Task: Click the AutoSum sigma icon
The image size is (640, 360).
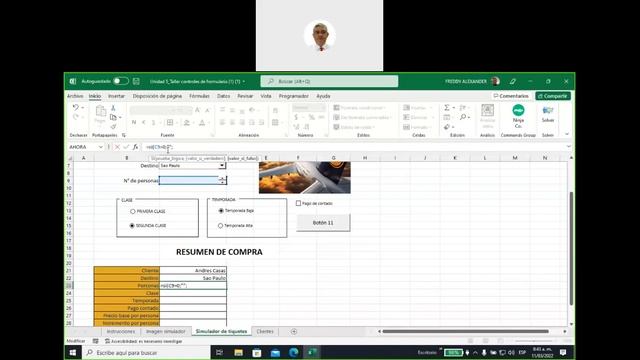Action: 447,107
